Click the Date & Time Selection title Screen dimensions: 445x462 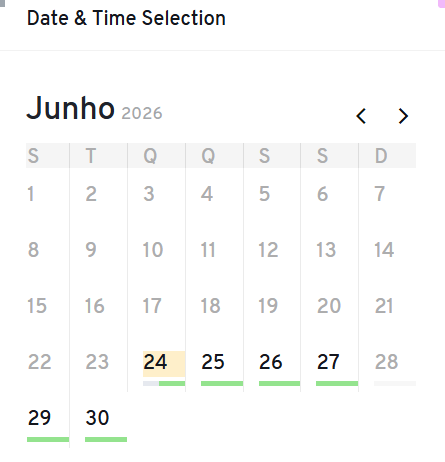point(126,18)
